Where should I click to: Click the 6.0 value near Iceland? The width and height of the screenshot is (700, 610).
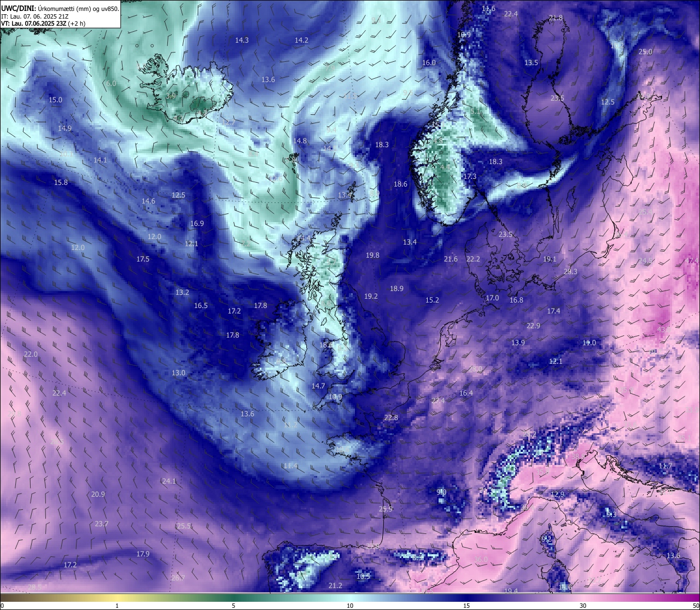(x=111, y=83)
